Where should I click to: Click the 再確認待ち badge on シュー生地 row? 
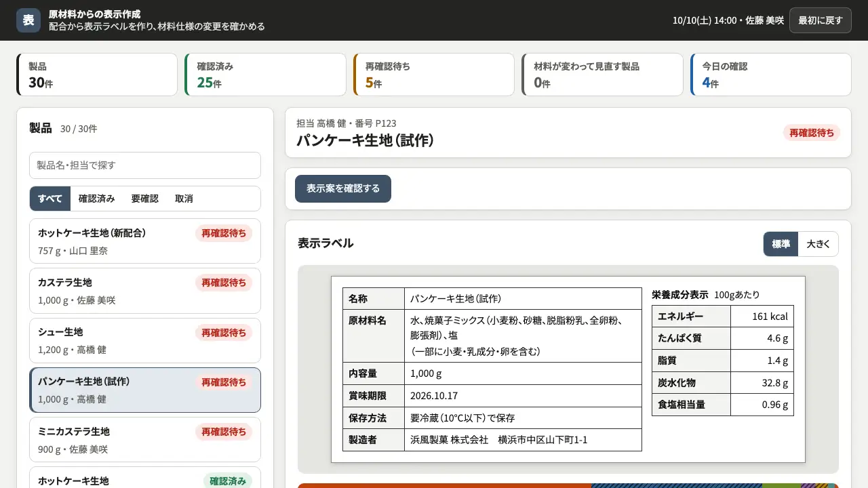[x=224, y=333]
